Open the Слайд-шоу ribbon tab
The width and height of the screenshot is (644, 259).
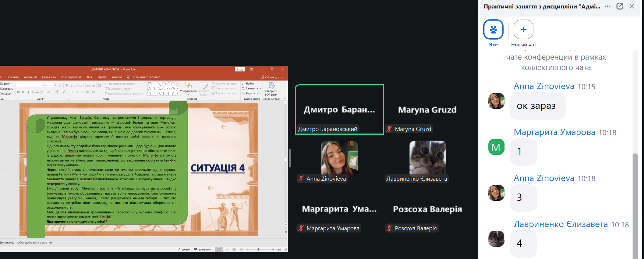pyautogui.click(x=49, y=77)
